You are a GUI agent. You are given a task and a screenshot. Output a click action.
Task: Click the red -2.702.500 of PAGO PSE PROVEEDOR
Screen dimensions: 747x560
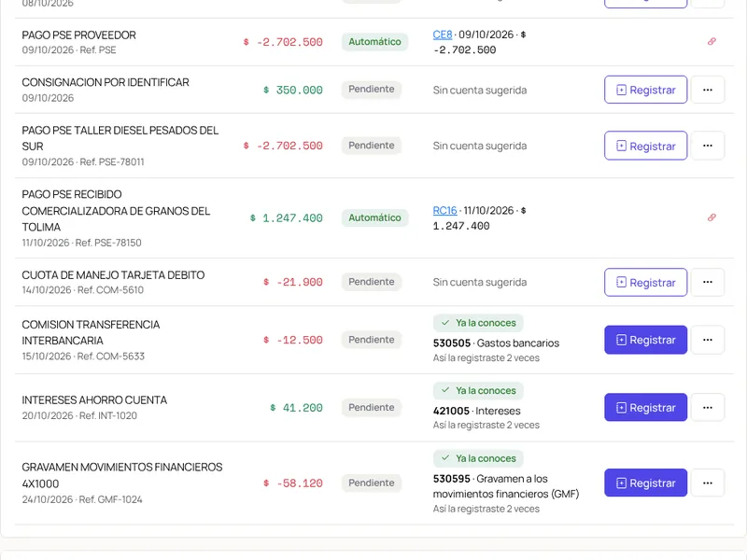click(283, 42)
